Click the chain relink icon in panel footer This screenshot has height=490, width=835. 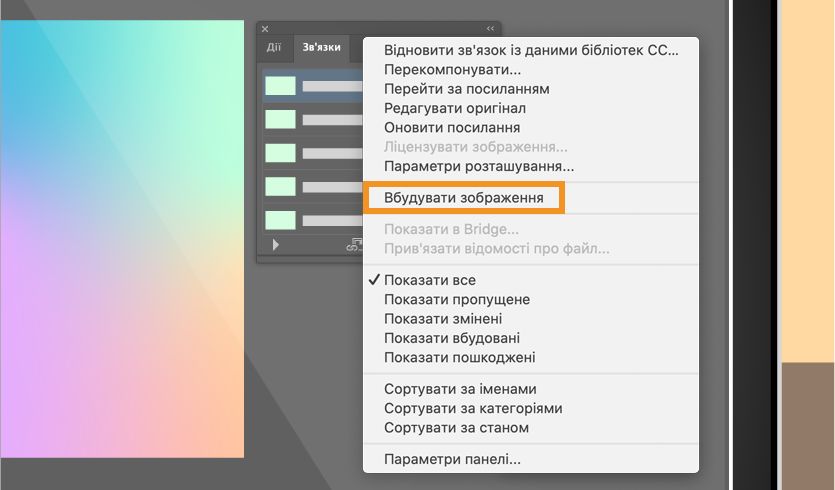(354, 245)
